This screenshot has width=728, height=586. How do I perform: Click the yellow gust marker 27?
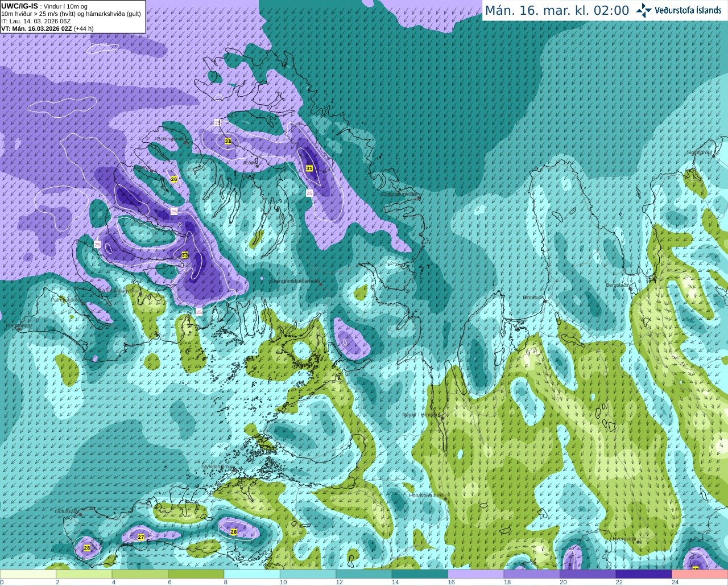pos(141,537)
